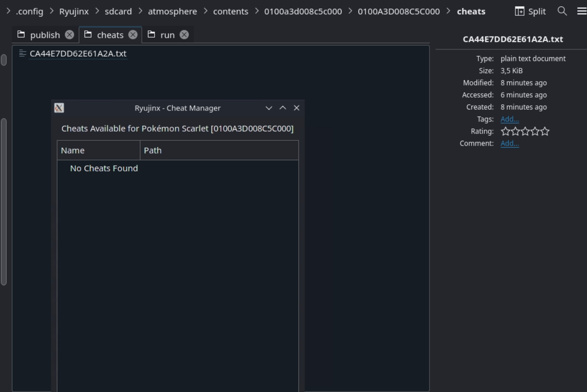Click the Path column header
The height and width of the screenshot is (392, 587).
point(219,150)
